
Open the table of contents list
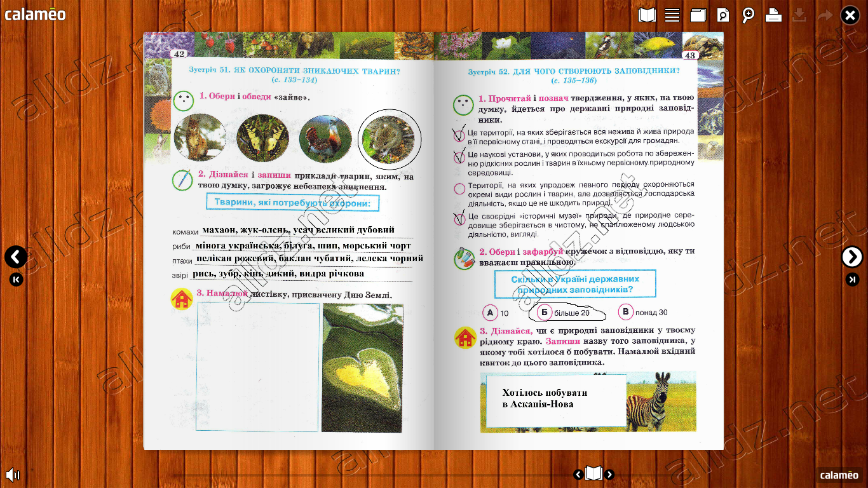[672, 15]
